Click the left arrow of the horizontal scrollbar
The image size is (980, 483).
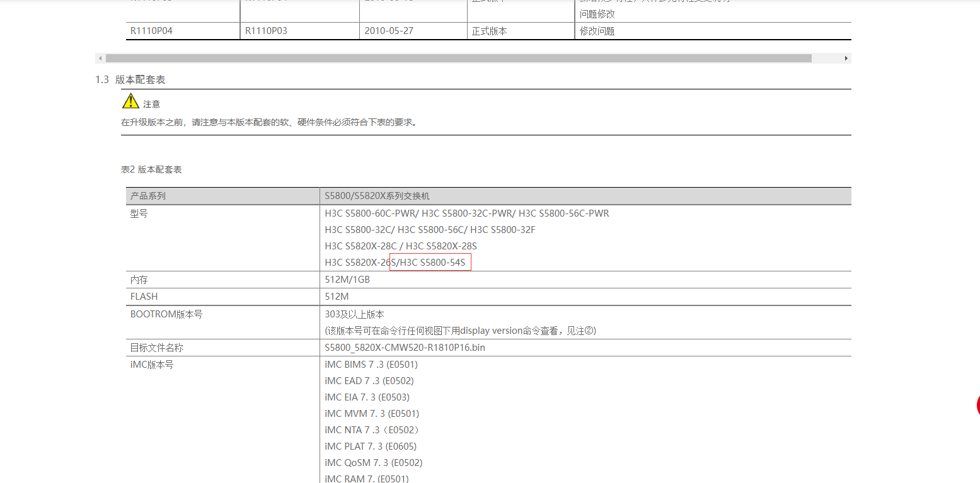click(x=100, y=59)
